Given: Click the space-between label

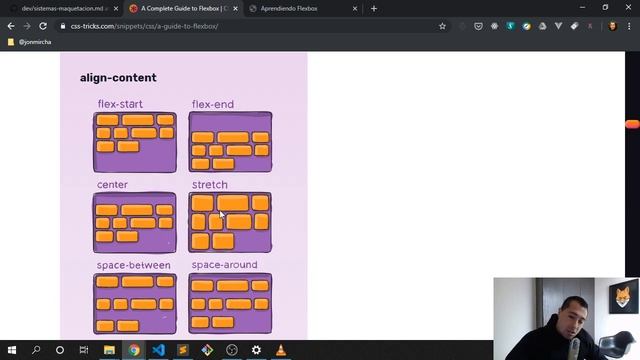Looking at the screenshot, I should coord(133,265).
